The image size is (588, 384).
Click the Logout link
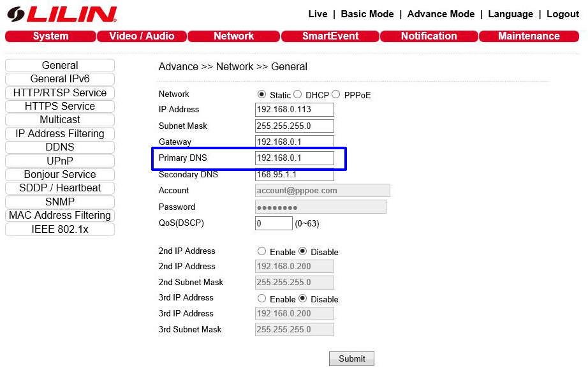point(562,14)
